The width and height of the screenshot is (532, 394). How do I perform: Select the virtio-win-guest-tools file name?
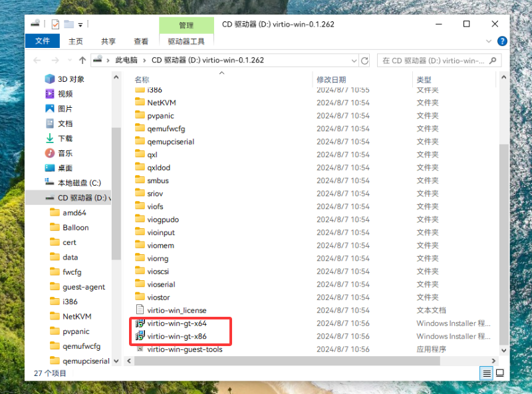185,349
